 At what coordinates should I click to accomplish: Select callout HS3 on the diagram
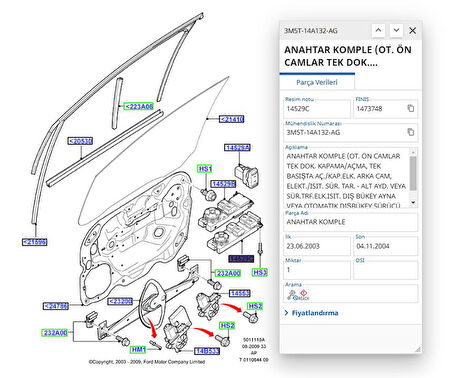pyautogui.click(x=260, y=272)
